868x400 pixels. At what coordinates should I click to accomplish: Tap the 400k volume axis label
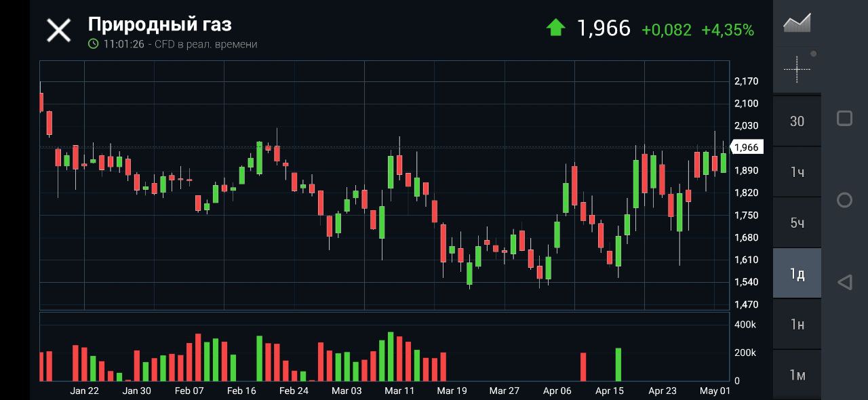746,325
